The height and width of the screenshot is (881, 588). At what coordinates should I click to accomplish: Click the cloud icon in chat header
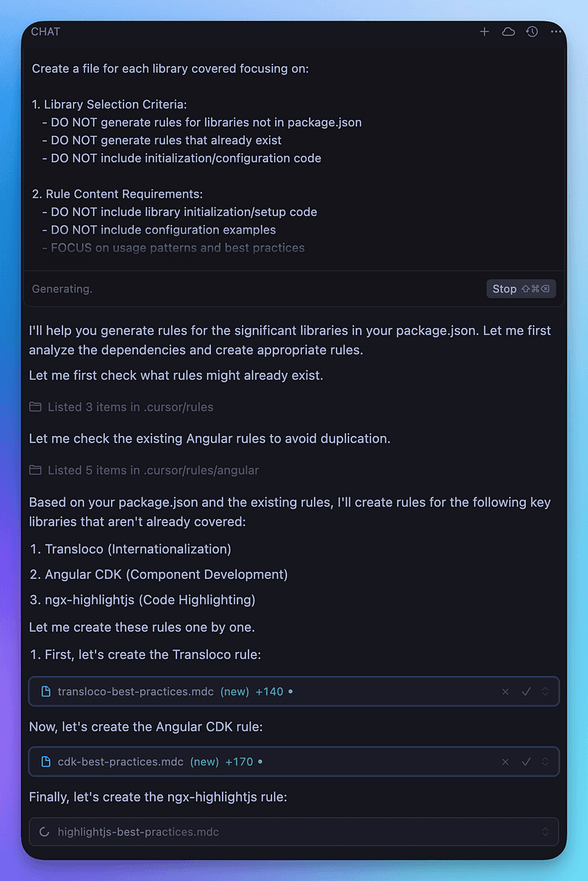(508, 32)
